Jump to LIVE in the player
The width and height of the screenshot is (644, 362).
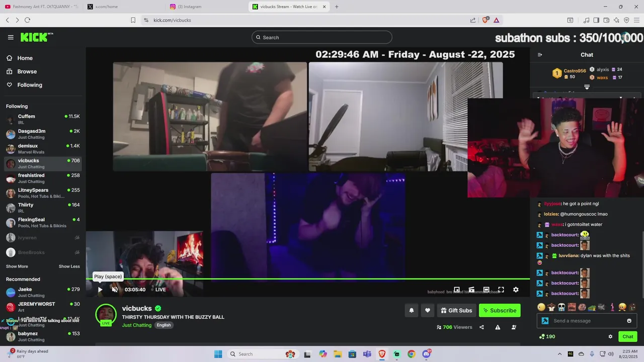coord(157,290)
